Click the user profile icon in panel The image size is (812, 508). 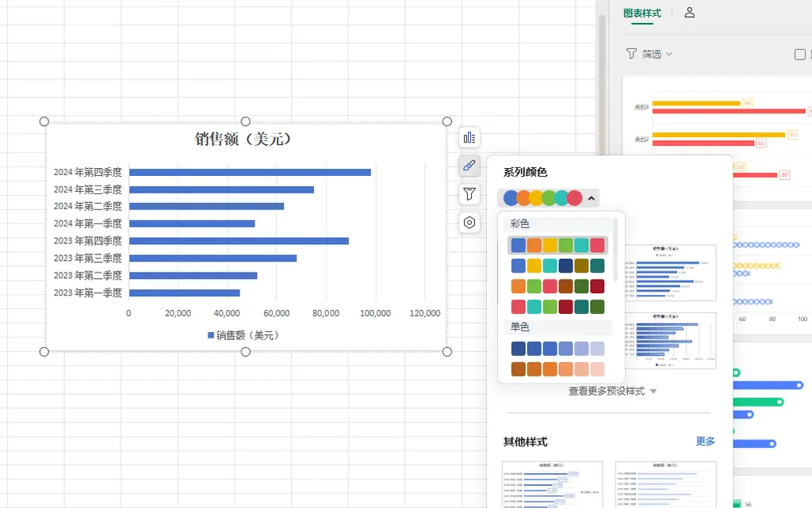pos(689,13)
